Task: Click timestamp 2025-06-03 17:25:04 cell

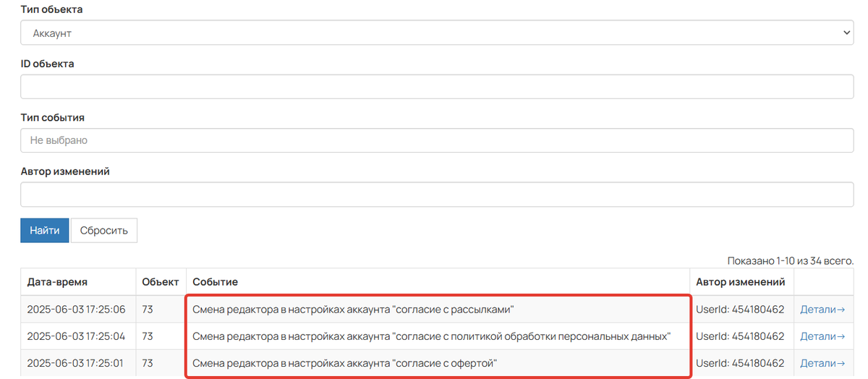Action: pos(76,336)
